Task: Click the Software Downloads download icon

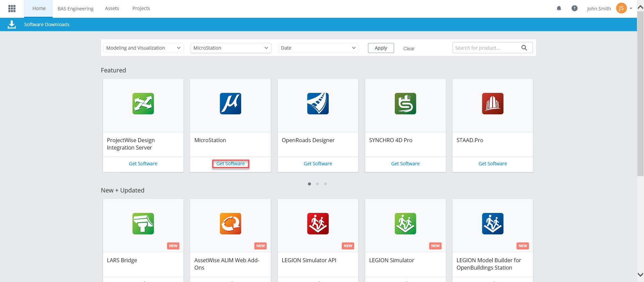Action: click(12, 24)
